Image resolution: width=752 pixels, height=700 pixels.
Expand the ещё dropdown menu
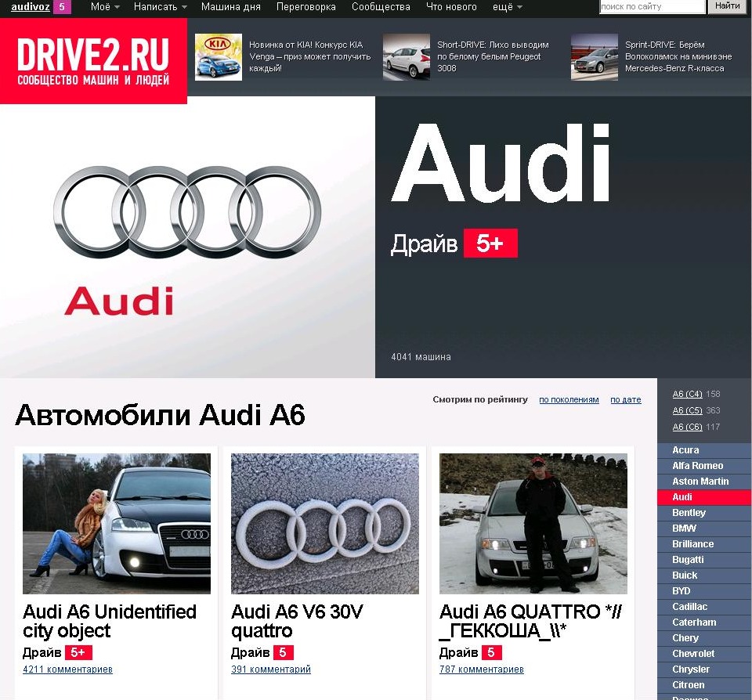pos(508,7)
